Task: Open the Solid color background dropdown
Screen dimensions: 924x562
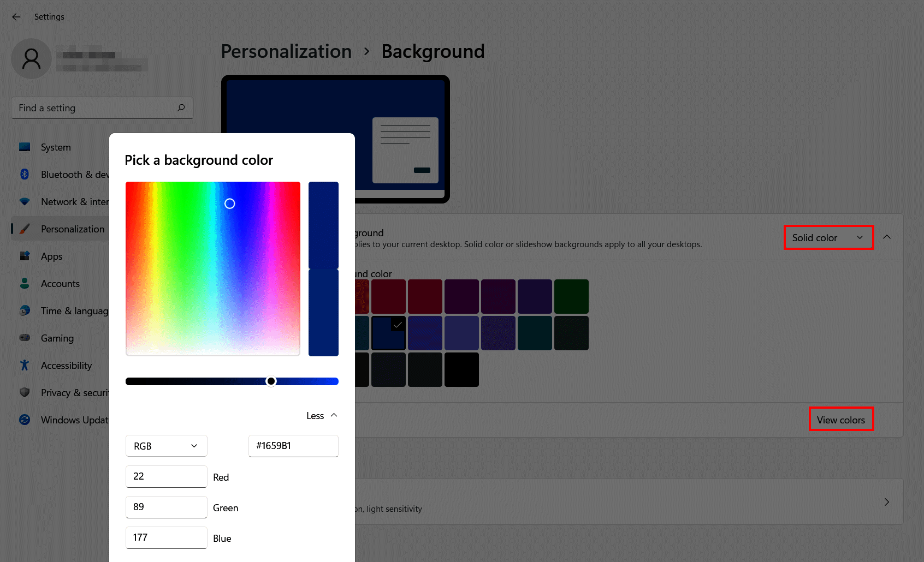Action: click(x=828, y=237)
